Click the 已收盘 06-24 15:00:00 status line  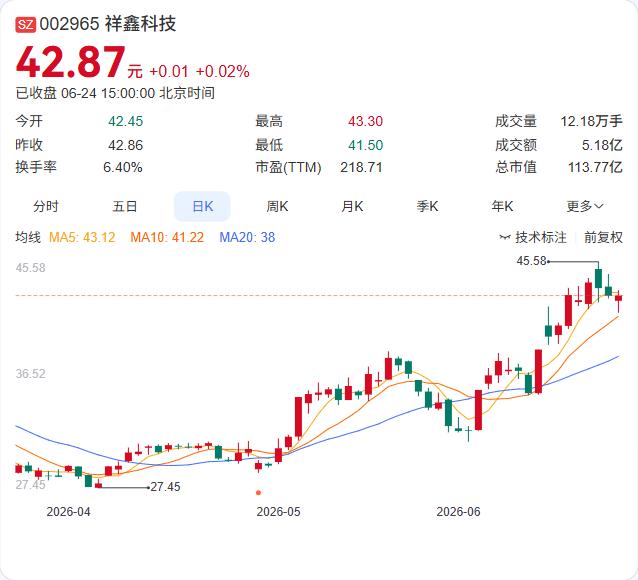pyautogui.click(x=115, y=93)
